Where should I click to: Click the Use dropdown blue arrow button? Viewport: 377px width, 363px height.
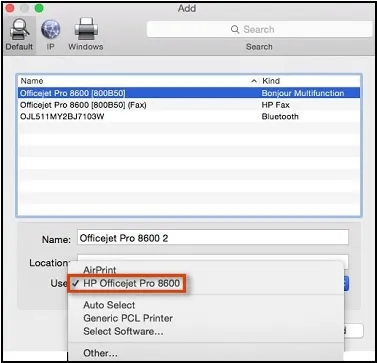click(x=346, y=284)
